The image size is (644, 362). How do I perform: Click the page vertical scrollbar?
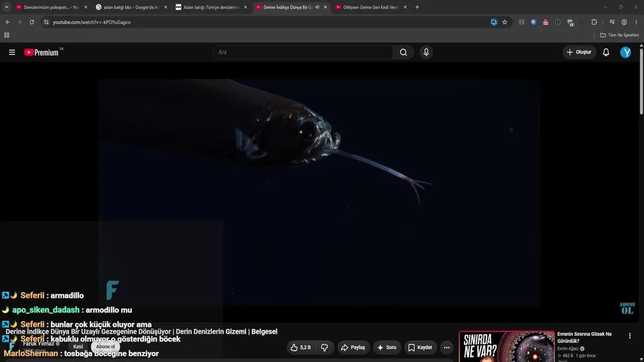tap(641, 80)
